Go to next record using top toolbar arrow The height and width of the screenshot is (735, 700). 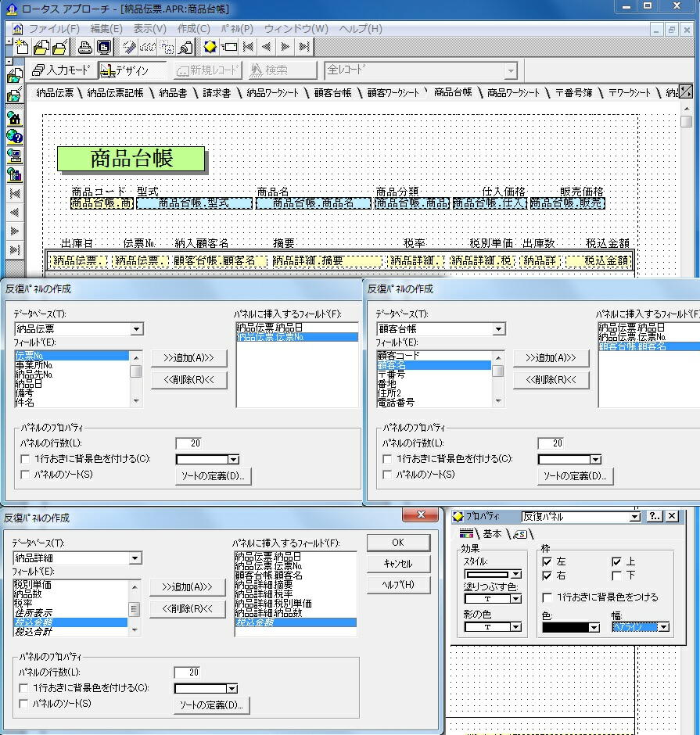(285, 47)
